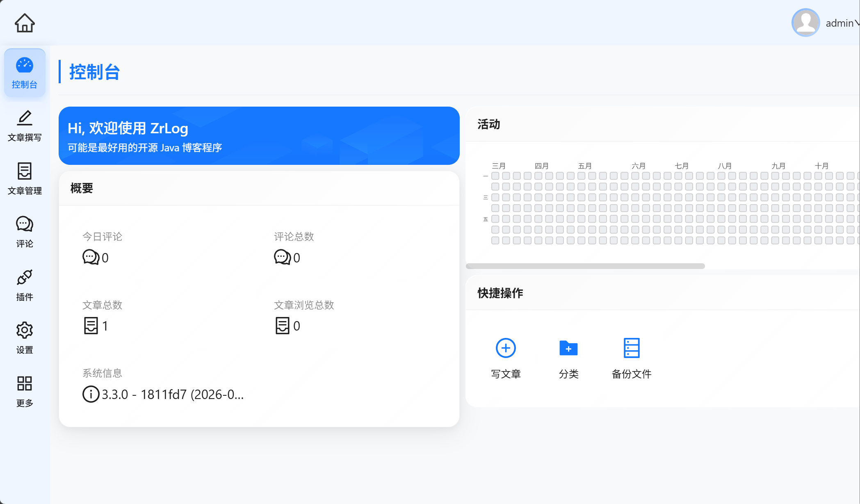Open 文章撰写 from the sidebar
The width and height of the screenshot is (860, 504).
[25, 126]
